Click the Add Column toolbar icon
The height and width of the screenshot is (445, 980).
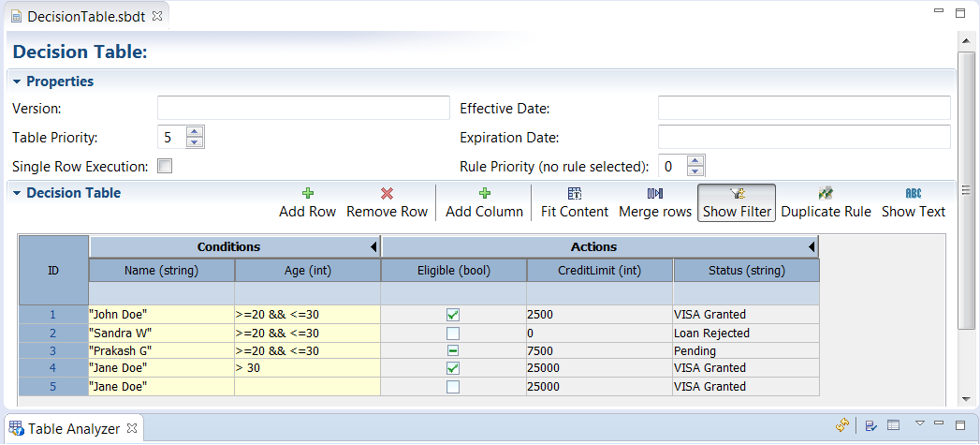tap(484, 194)
